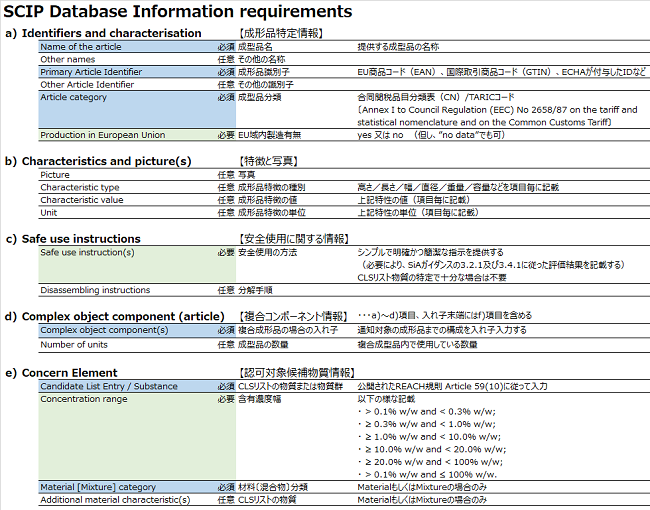Click the '含有濃度幅' cell

click(260, 399)
